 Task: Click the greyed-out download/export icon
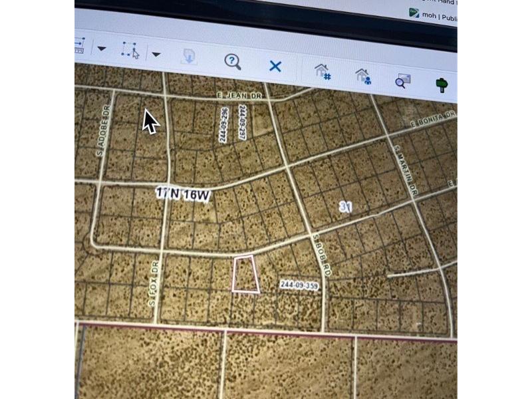pyautogui.click(x=189, y=58)
